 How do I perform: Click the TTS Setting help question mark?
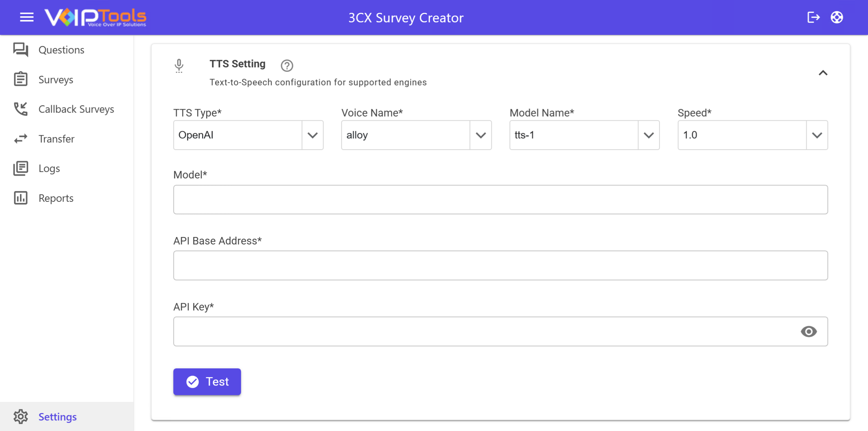pos(287,65)
